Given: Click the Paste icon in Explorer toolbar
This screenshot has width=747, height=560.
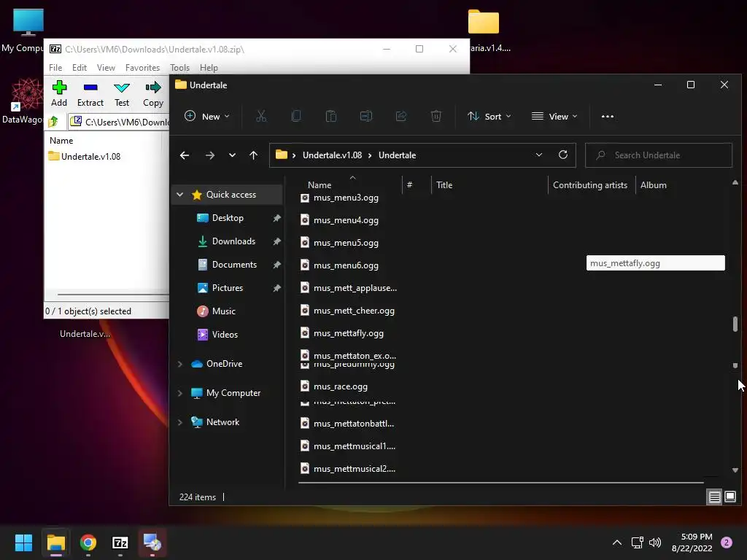Looking at the screenshot, I should [331, 116].
